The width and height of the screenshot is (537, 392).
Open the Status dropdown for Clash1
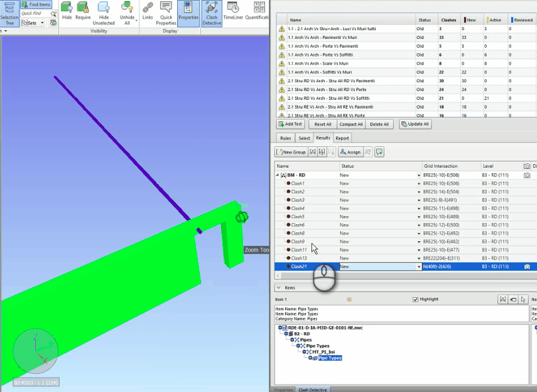pos(420,183)
